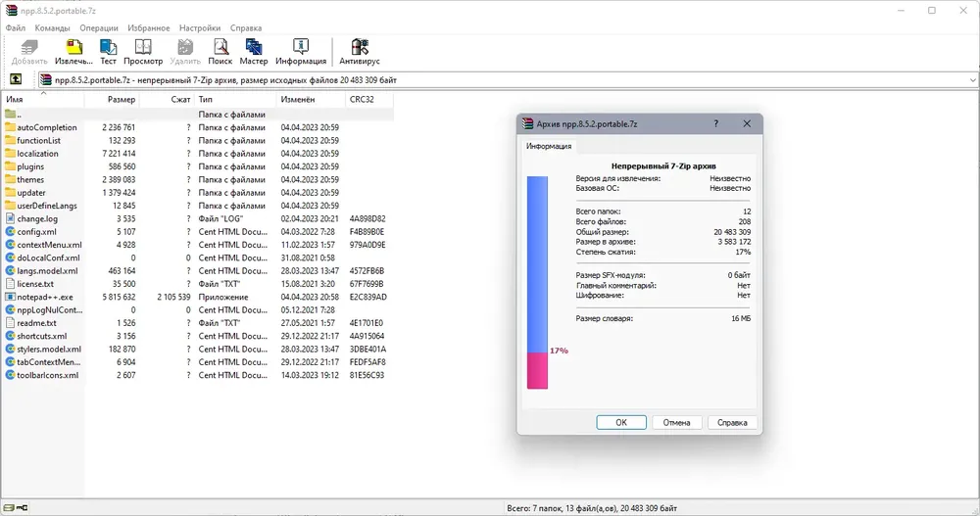980x516 pixels.
Task: Sort by the Тип column header
Action: 235,99
